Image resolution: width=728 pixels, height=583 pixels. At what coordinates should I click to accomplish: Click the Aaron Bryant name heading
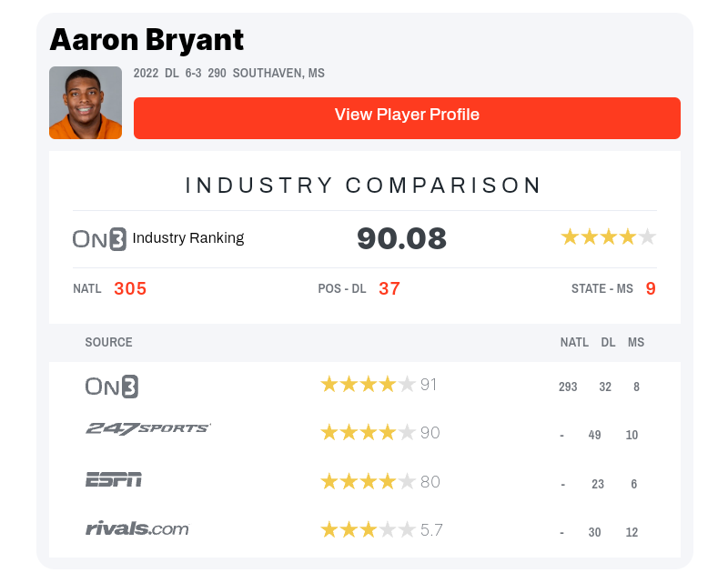click(147, 40)
